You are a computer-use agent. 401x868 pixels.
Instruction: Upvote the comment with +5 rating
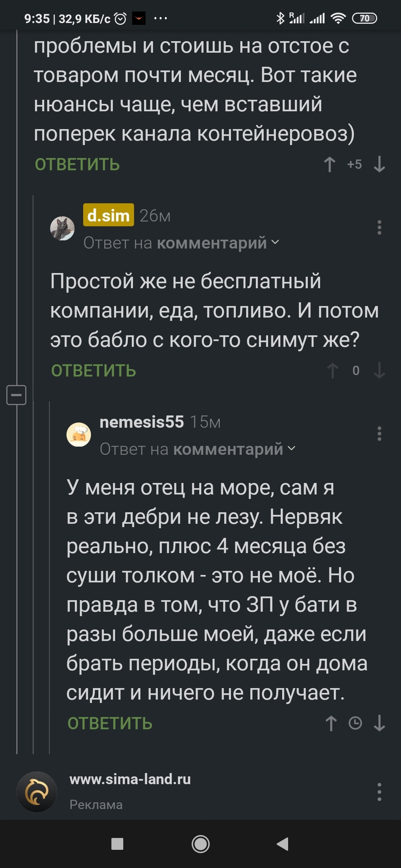[330, 164]
